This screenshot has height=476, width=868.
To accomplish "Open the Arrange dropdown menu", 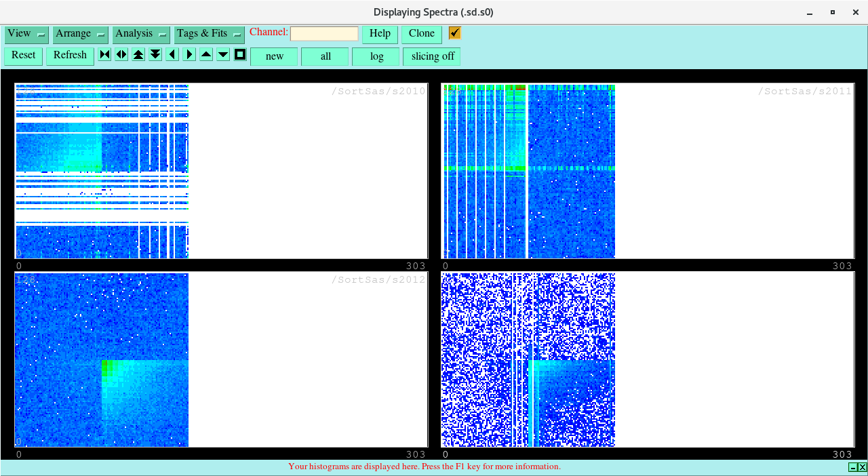I will click(80, 33).
